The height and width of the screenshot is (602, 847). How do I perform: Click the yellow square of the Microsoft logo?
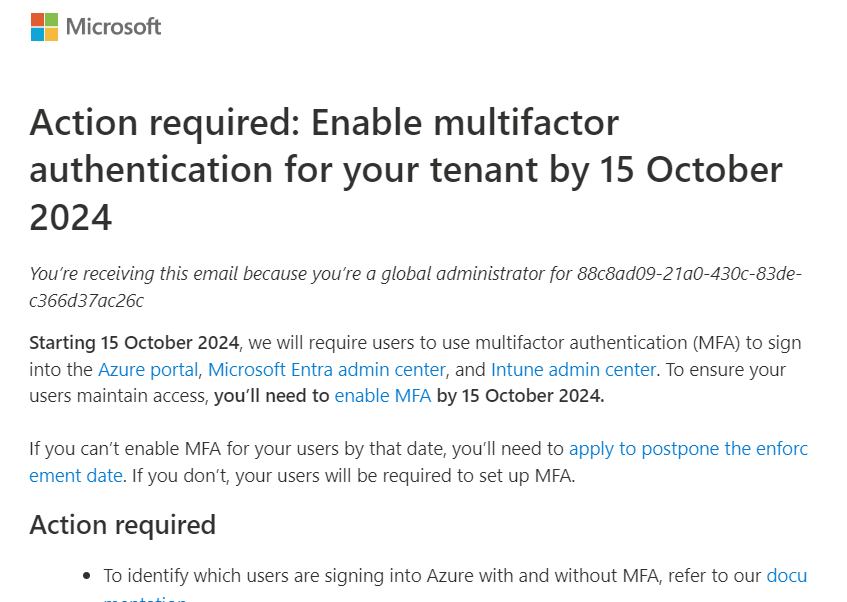tap(51, 34)
